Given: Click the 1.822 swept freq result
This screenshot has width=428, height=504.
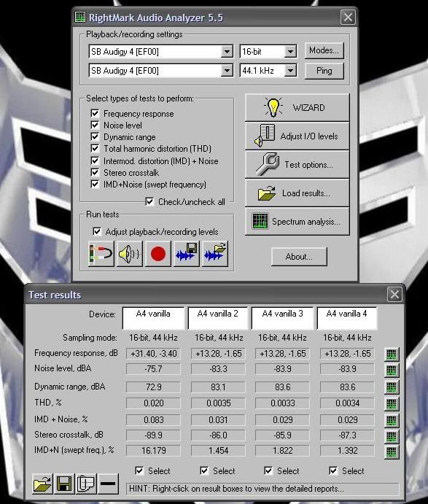Looking at the screenshot, I should coord(283,451).
